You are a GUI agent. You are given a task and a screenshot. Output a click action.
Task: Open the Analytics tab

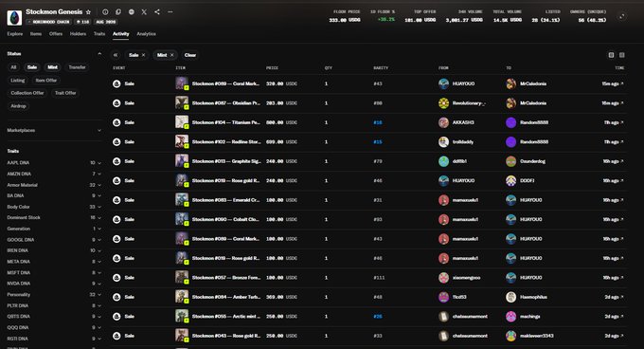[x=146, y=34]
